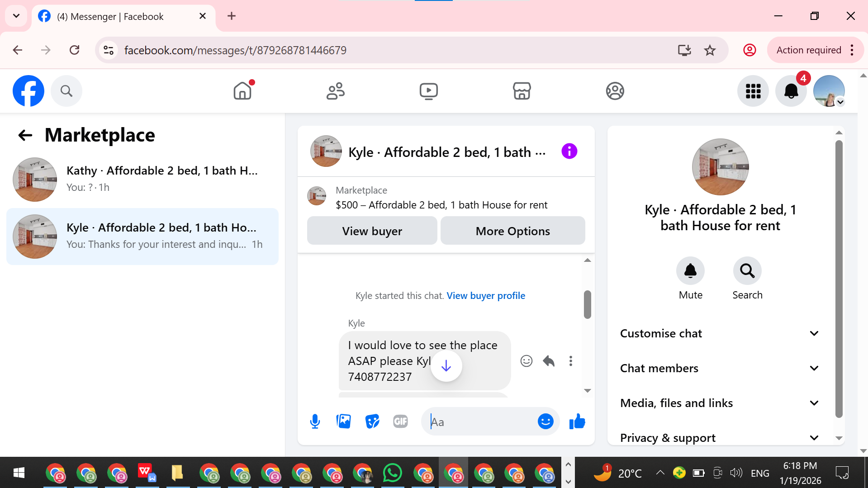Open the Marketplace tab icon

click(522, 91)
